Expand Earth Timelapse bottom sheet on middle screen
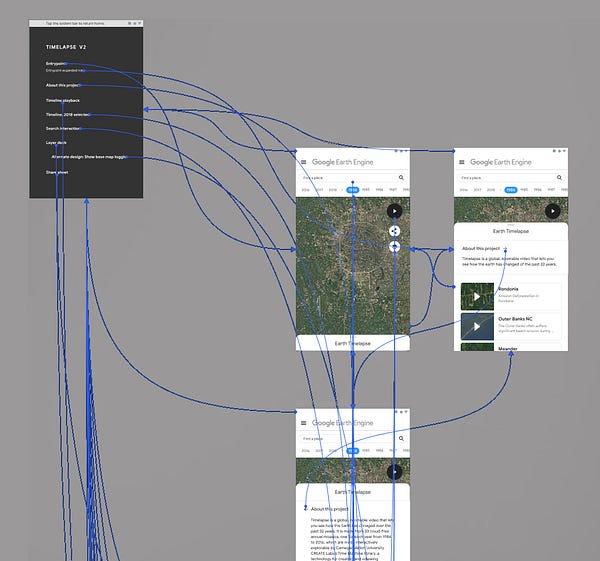The width and height of the screenshot is (600, 561). click(352, 343)
